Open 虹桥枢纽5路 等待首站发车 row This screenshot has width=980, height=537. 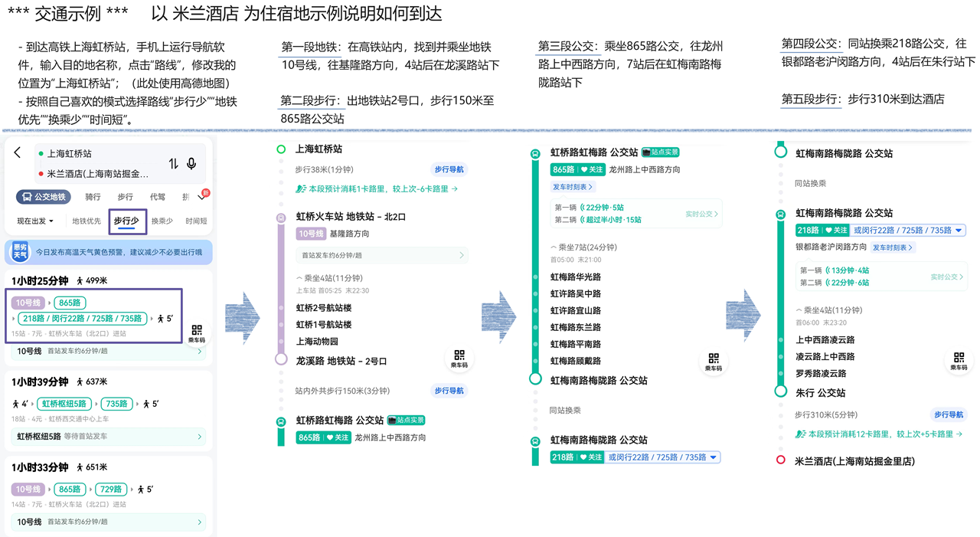coord(109,436)
